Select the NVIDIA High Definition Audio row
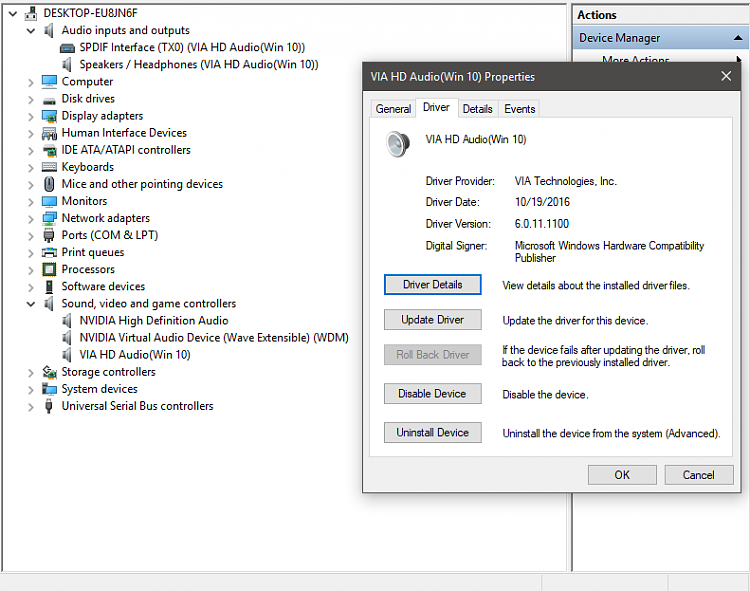This screenshot has width=750, height=591. pos(154,321)
